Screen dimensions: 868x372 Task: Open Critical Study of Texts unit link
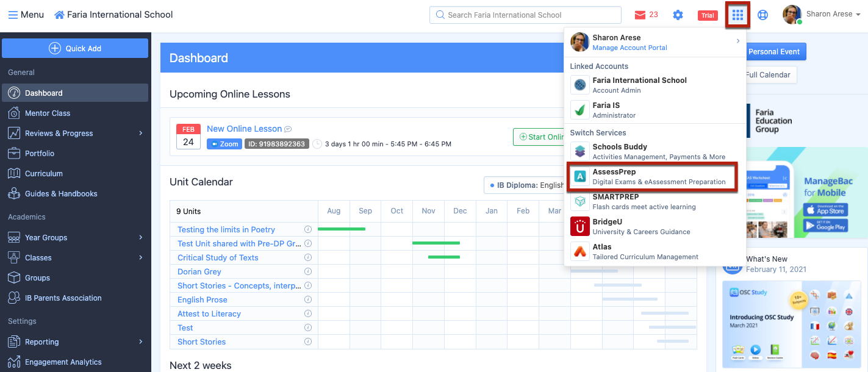[218, 257]
